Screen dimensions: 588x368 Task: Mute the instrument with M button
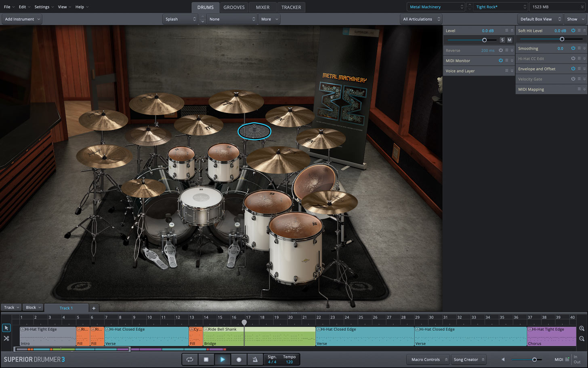(509, 40)
